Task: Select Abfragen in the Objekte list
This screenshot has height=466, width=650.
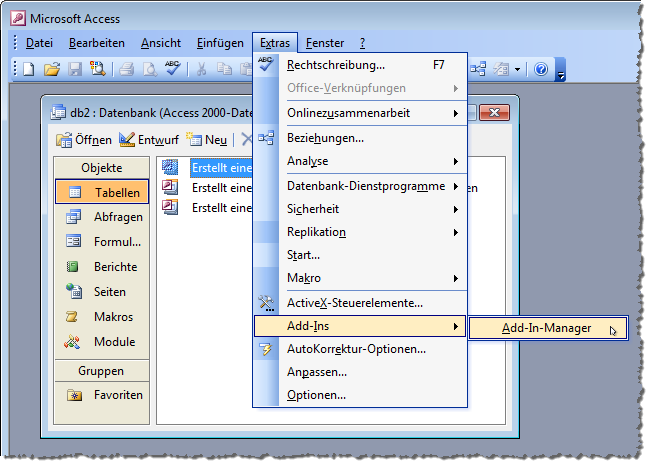Action: 102,217
